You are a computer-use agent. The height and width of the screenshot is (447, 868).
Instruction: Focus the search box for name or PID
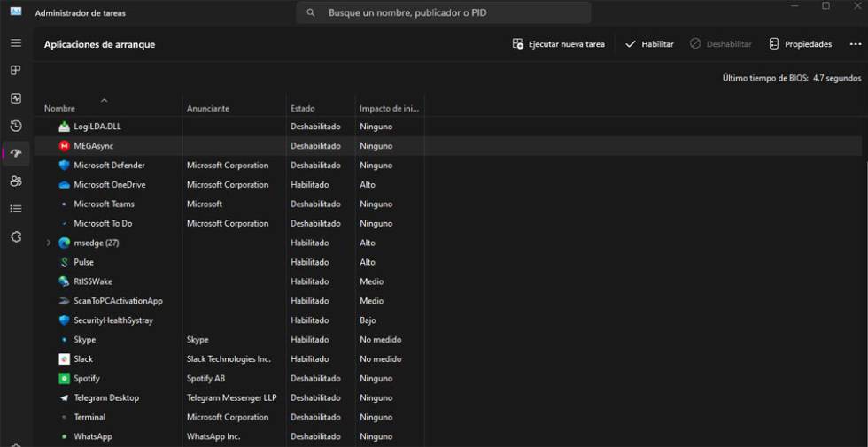pos(444,12)
